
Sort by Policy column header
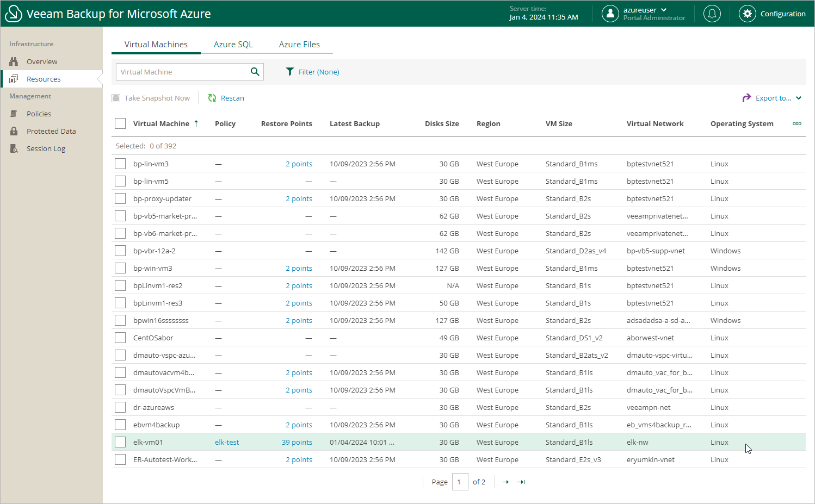point(225,123)
